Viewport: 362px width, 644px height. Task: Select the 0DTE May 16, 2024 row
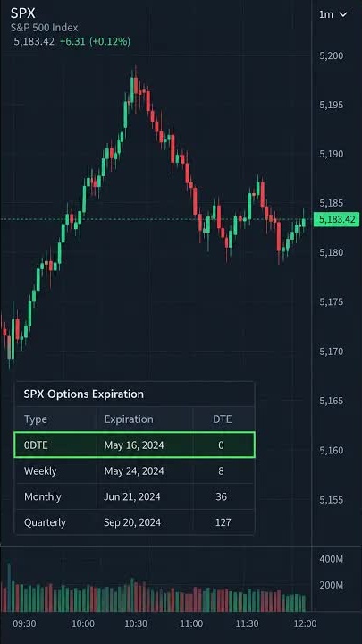coord(135,445)
